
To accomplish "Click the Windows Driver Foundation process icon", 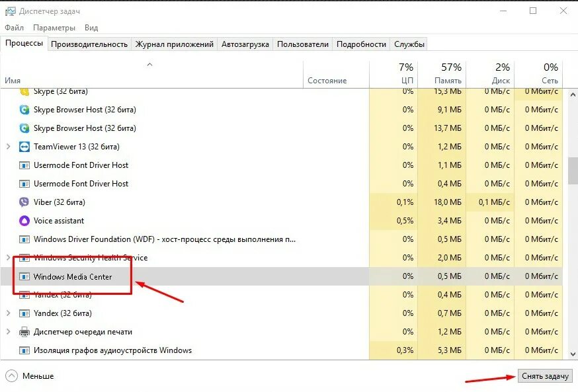I will tap(24, 239).
